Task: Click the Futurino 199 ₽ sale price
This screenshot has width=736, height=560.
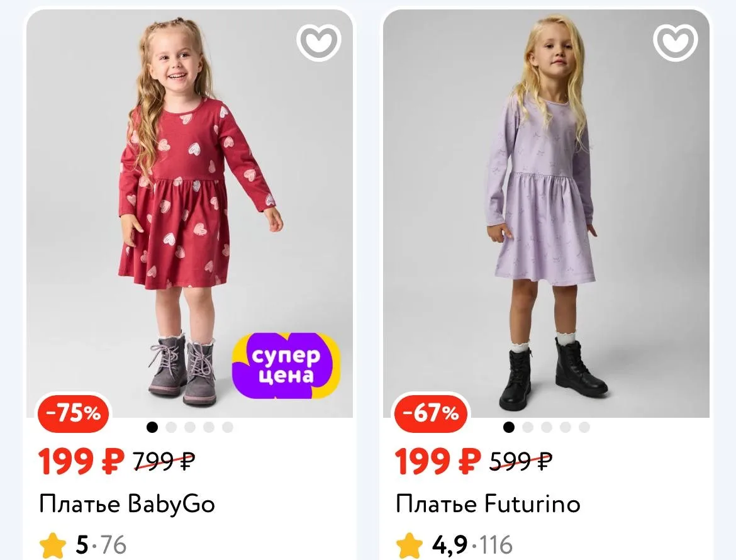Action: coord(438,462)
